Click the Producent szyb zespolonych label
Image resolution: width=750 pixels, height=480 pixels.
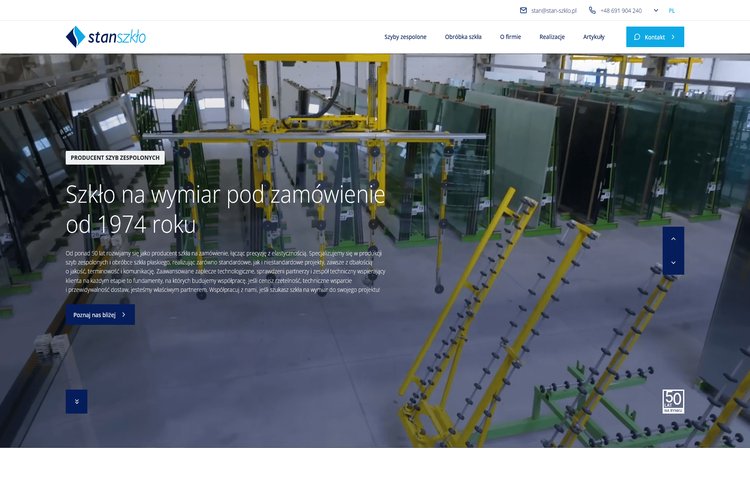[x=115, y=157]
